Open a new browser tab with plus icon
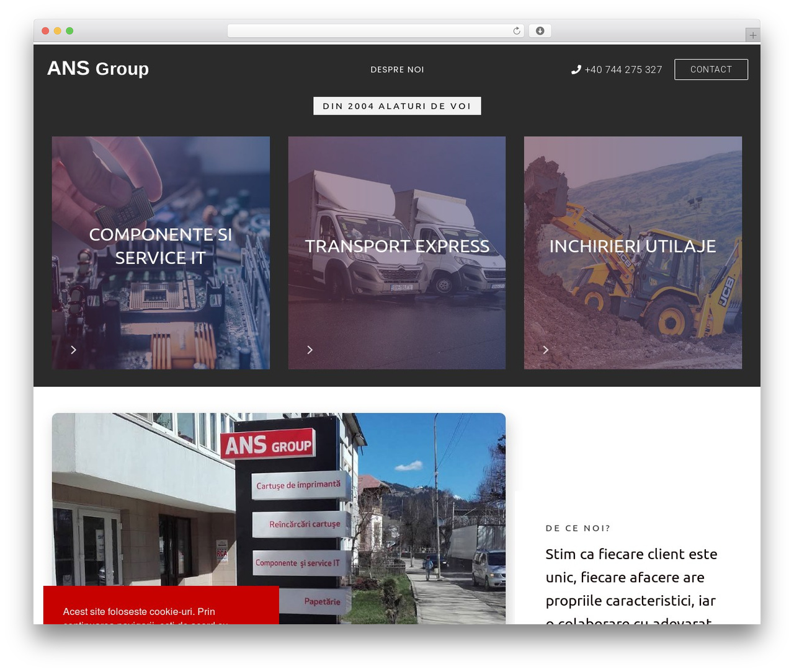794x672 pixels. click(x=752, y=35)
